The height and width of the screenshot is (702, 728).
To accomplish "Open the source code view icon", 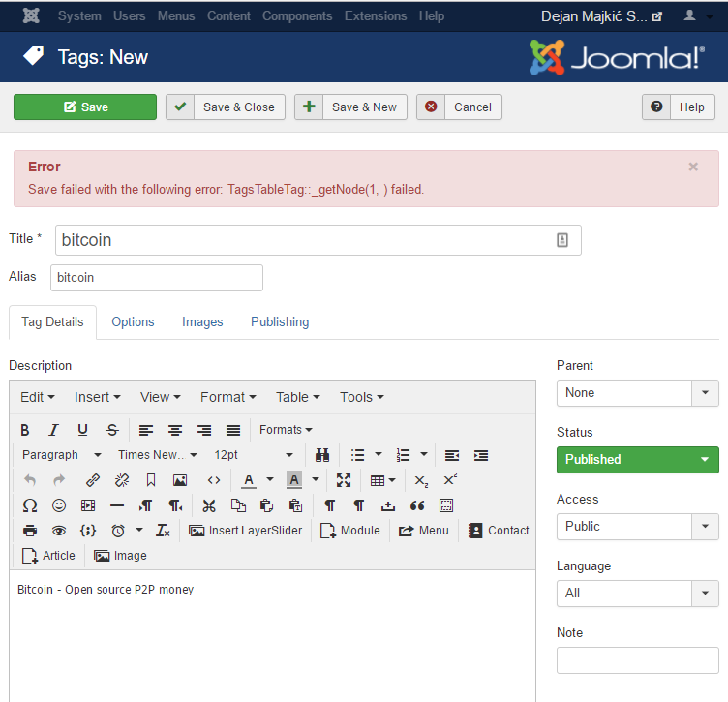I will pyautogui.click(x=214, y=480).
